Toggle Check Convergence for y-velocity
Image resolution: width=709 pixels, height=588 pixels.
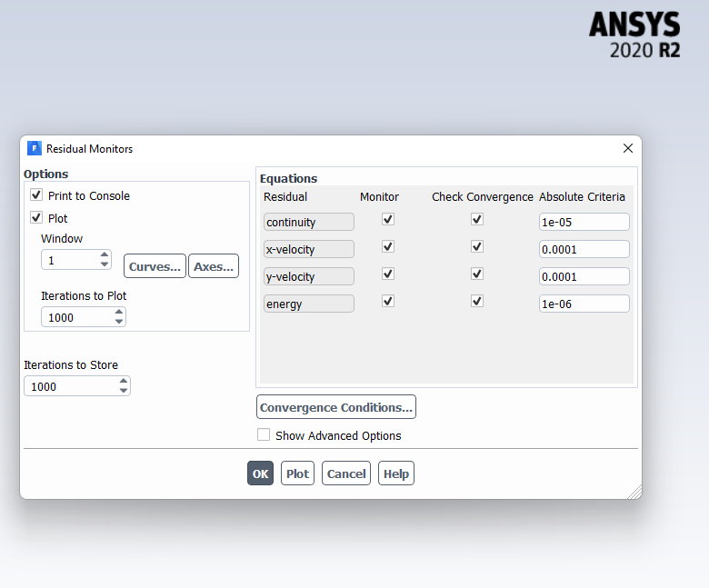477,274
